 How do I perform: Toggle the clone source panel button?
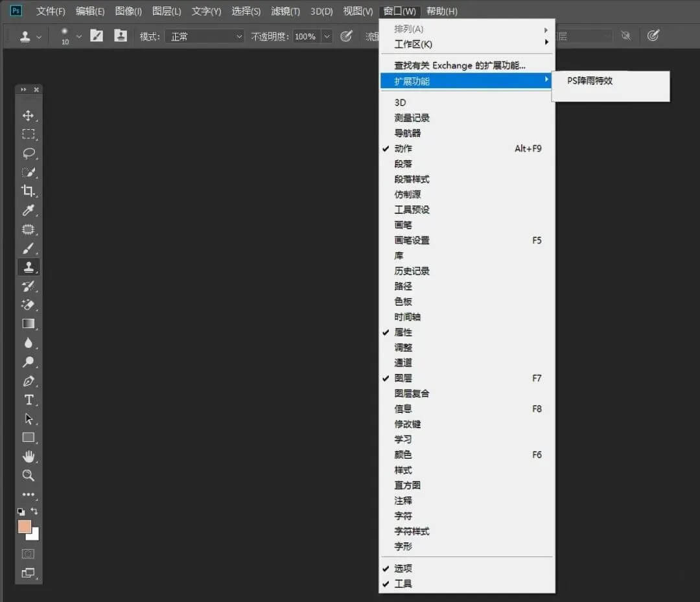click(x=121, y=36)
